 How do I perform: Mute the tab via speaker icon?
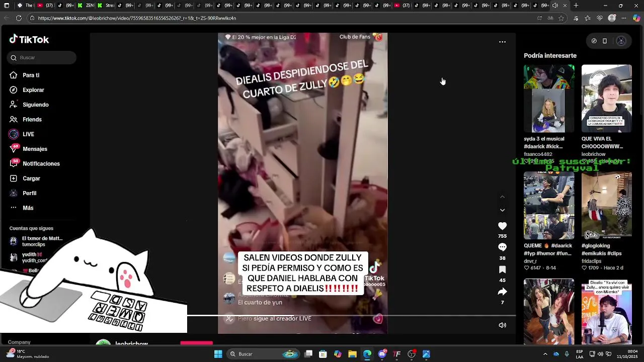[x=555, y=6]
